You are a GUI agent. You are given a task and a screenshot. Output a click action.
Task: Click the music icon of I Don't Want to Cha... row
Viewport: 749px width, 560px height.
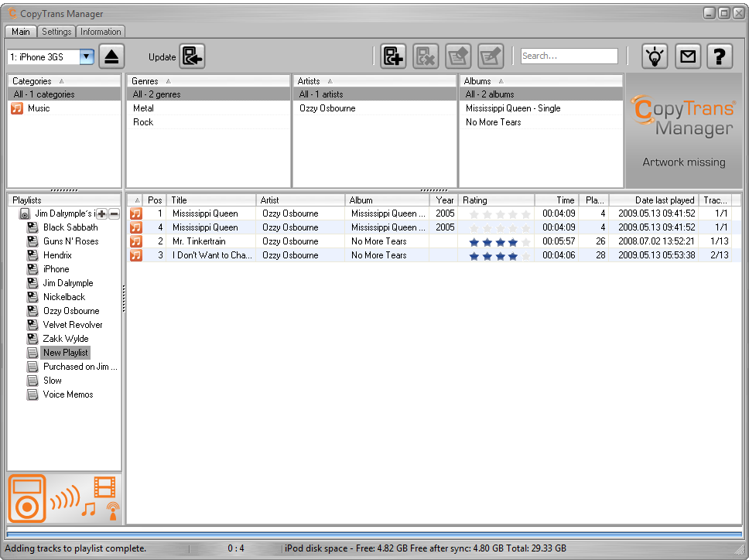point(136,255)
